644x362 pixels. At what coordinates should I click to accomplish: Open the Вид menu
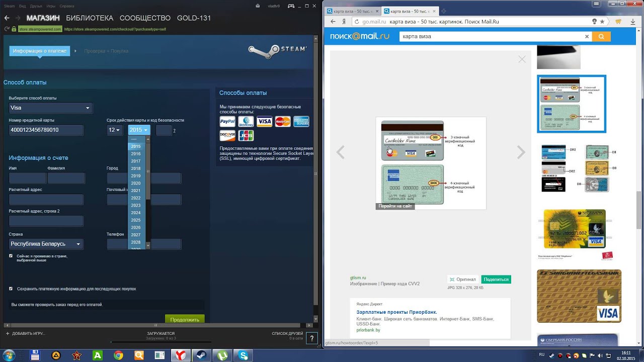pyautogui.click(x=22, y=6)
